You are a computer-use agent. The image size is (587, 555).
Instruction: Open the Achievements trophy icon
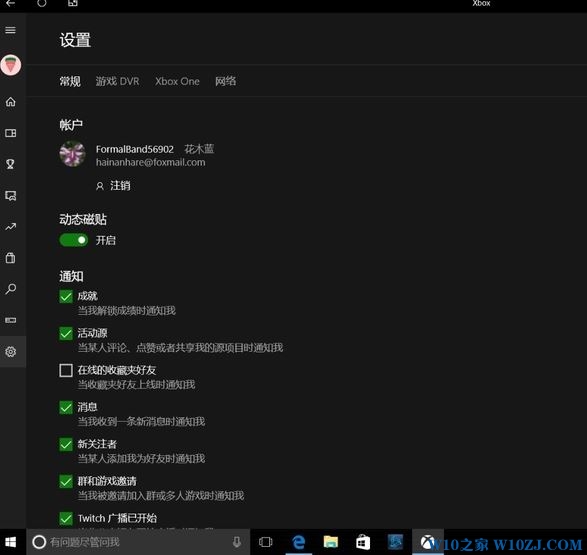[10, 164]
